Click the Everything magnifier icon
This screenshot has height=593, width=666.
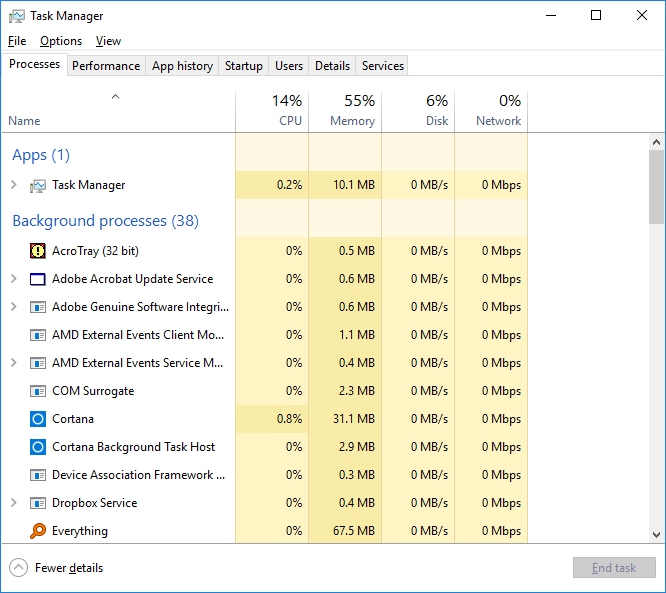[x=38, y=531]
